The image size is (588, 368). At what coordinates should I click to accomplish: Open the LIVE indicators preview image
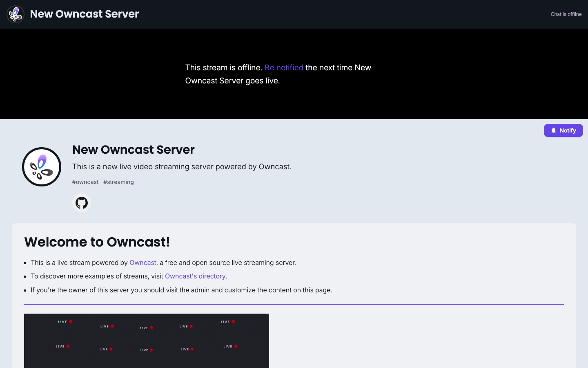(147, 341)
